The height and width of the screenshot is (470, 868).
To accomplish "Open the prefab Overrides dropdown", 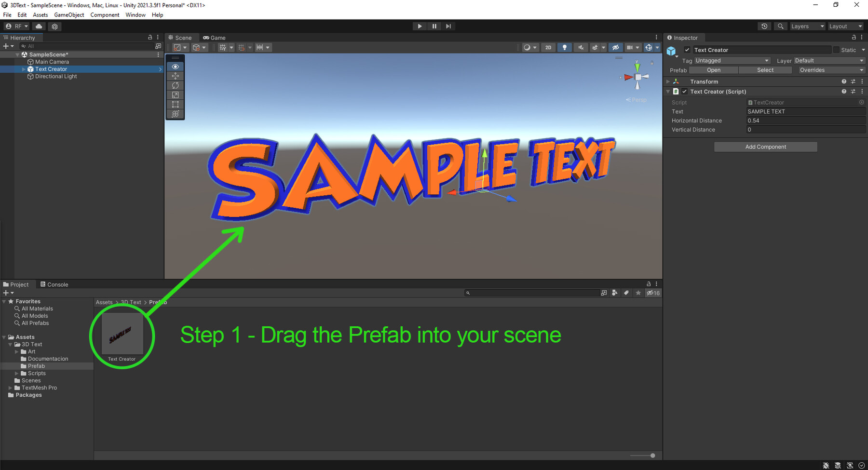I will [831, 70].
